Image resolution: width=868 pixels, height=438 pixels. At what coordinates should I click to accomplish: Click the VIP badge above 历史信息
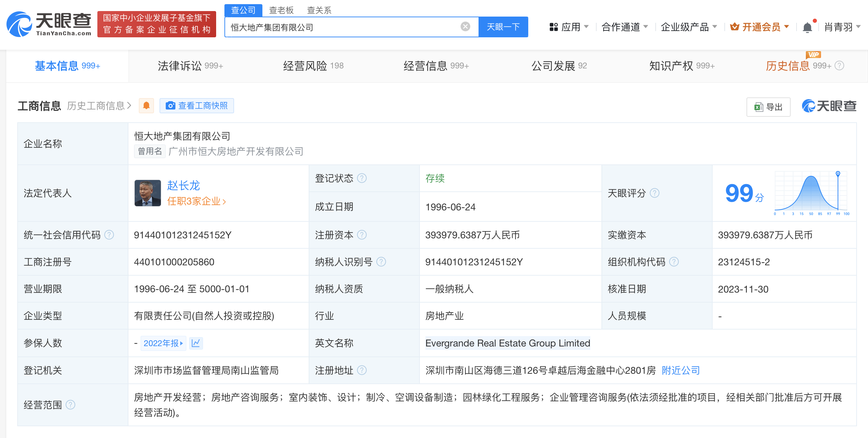click(x=814, y=55)
